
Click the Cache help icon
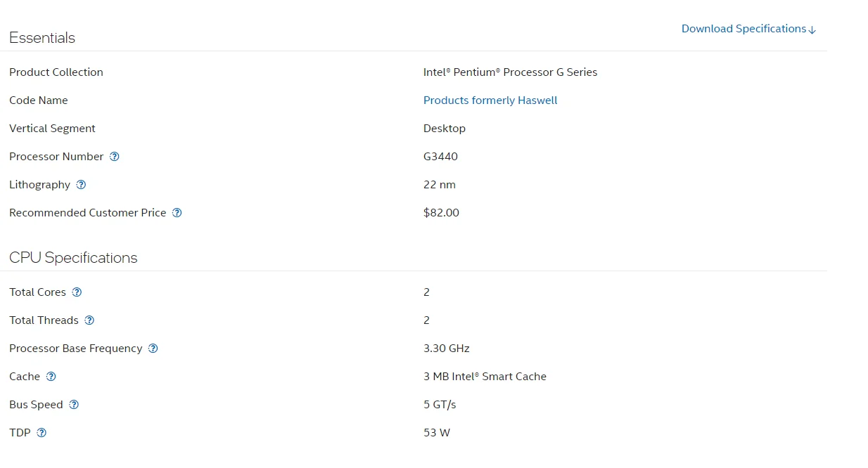(51, 377)
